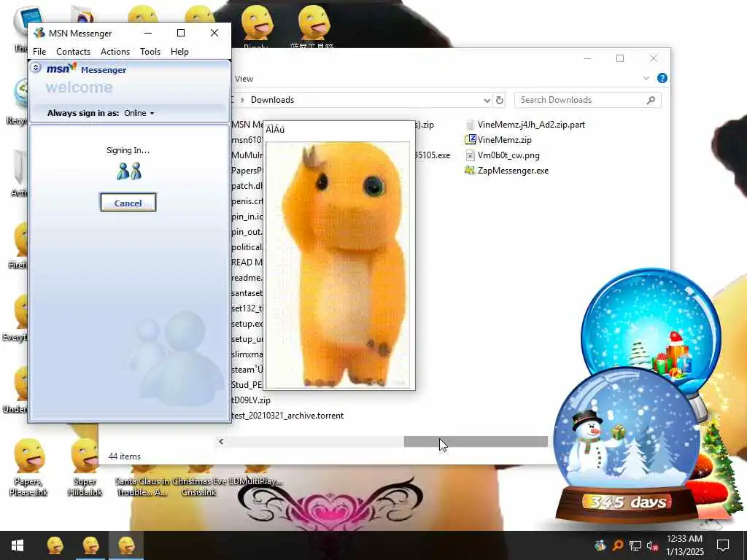This screenshot has height=560, width=747.
Task: Focus the Search Downloads input field
Action: 581,100
